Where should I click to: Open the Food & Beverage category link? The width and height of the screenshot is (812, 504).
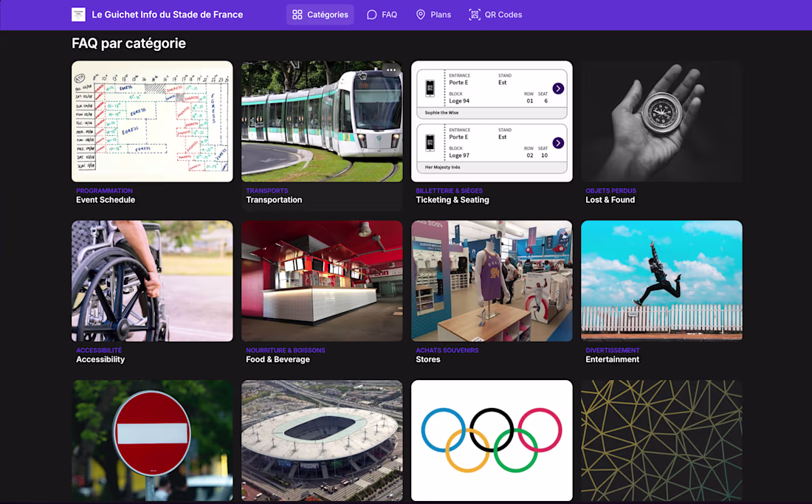pyautogui.click(x=278, y=359)
